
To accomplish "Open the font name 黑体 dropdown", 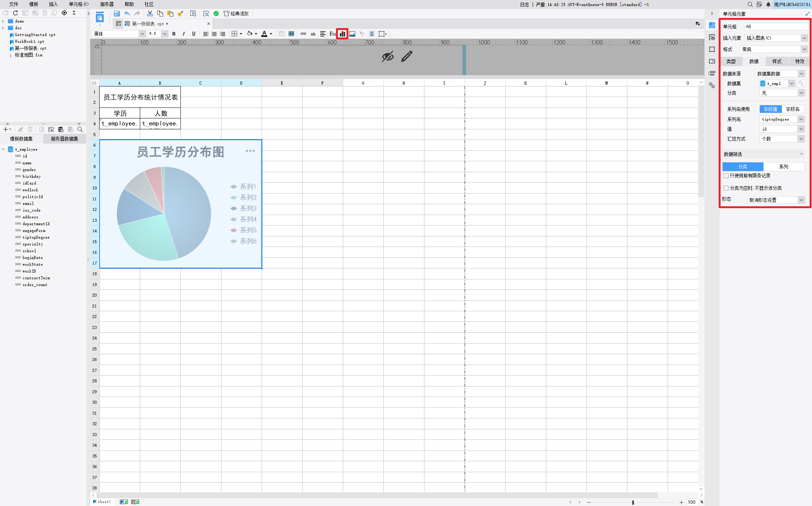I will [118, 34].
